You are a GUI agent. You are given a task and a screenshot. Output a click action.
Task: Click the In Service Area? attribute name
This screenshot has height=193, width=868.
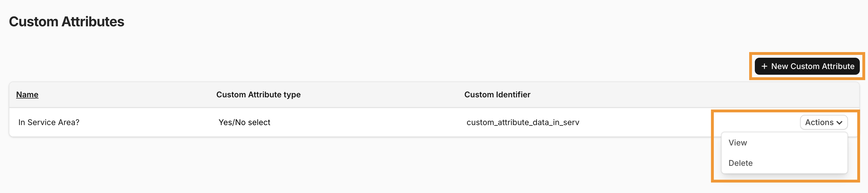point(49,122)
